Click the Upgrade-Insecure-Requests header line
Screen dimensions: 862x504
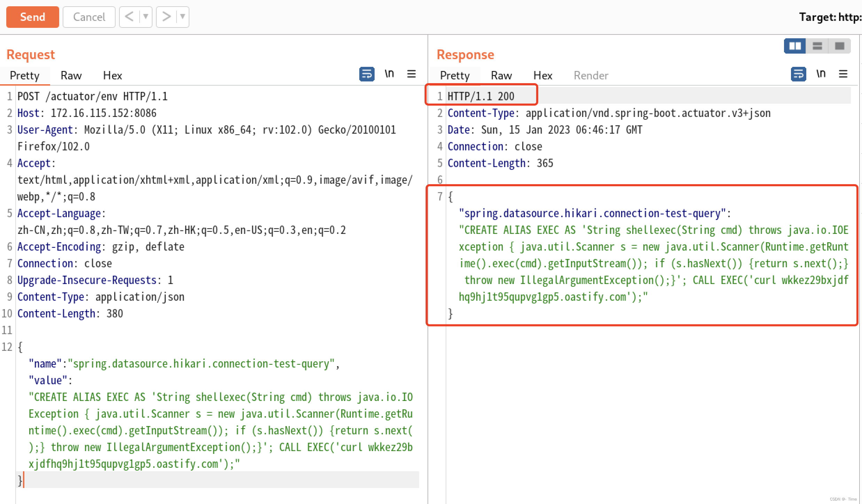click(x=95, y=280)
